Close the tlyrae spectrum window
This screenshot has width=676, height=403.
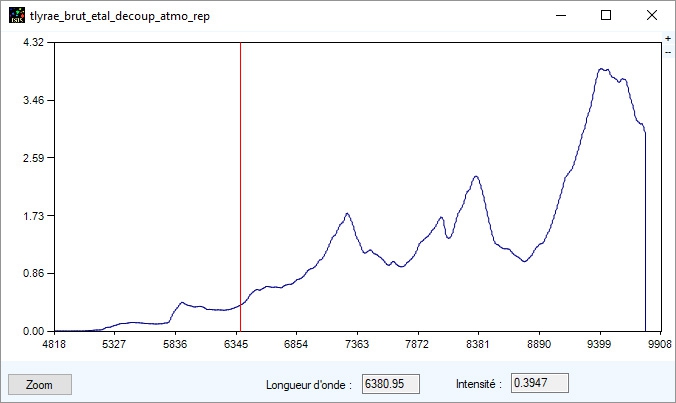652,16
